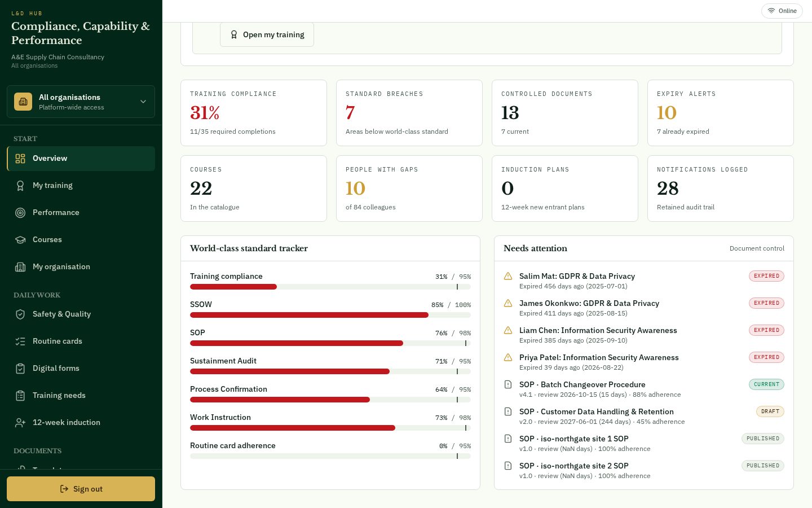Click the EXPIRED badge for Priya Patel
812x508 pixels.
[766, 357]
